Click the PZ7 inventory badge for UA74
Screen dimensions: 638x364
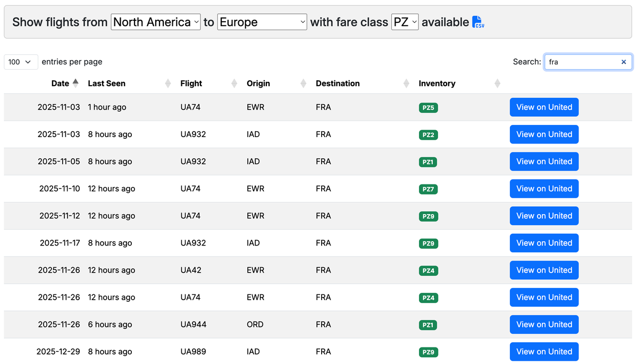[x=428, y=189]
